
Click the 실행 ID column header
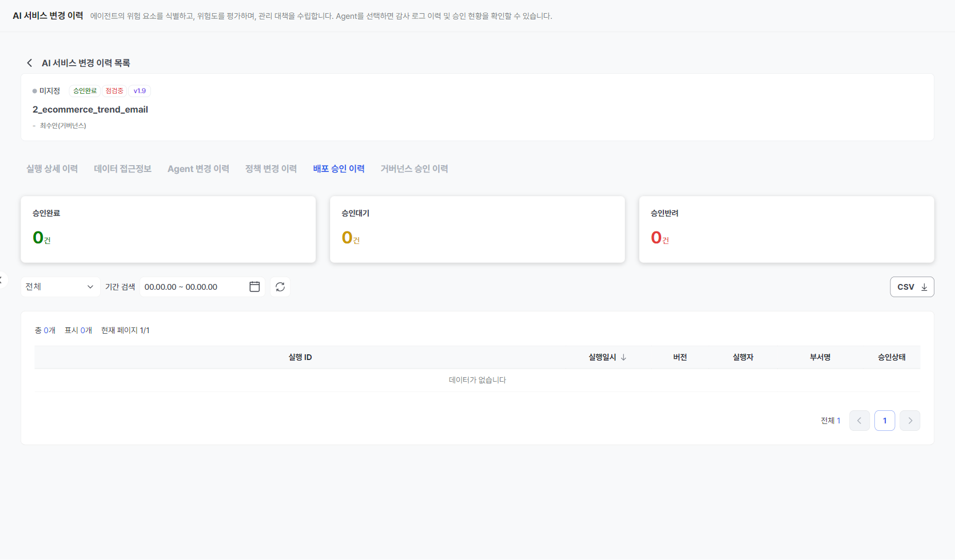tap(300, 357)
